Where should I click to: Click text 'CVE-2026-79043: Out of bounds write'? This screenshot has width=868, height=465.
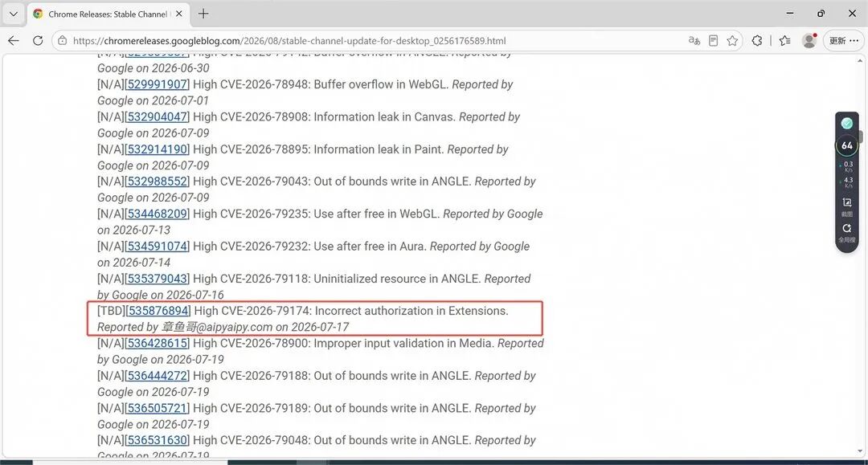click(318, 182)
